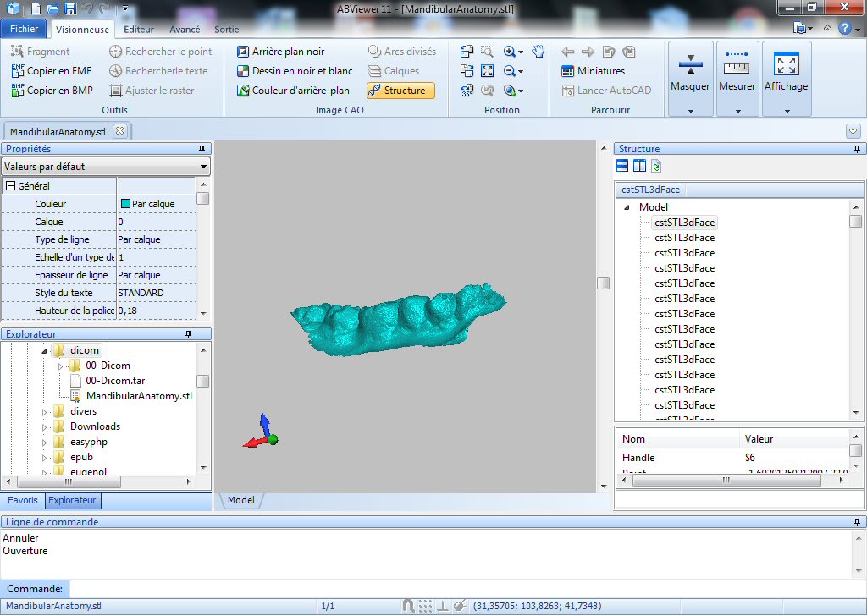This screenshot has height=616, width=867.
Task: Click the fit-to-window icon in Position
Action: click(488, 71)
